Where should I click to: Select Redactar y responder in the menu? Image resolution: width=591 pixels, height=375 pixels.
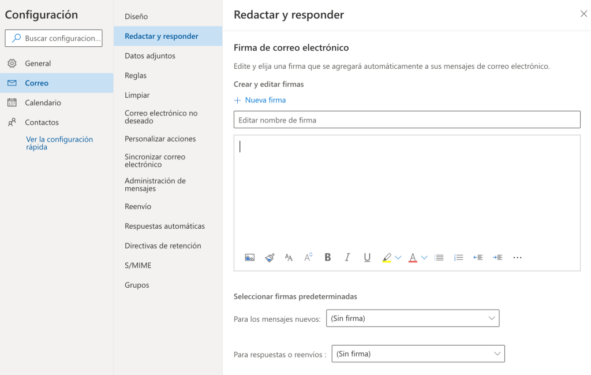tap(168, 36)
